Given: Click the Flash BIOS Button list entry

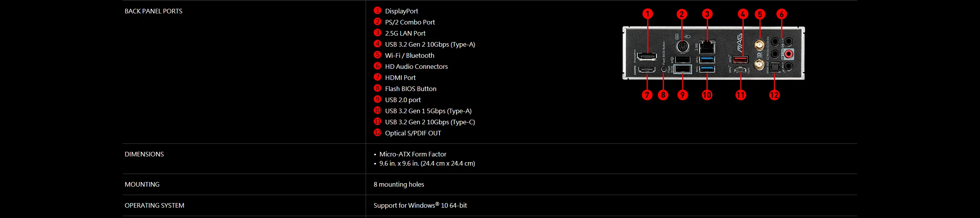Looking at the screenshot, I should coord(410,89).
